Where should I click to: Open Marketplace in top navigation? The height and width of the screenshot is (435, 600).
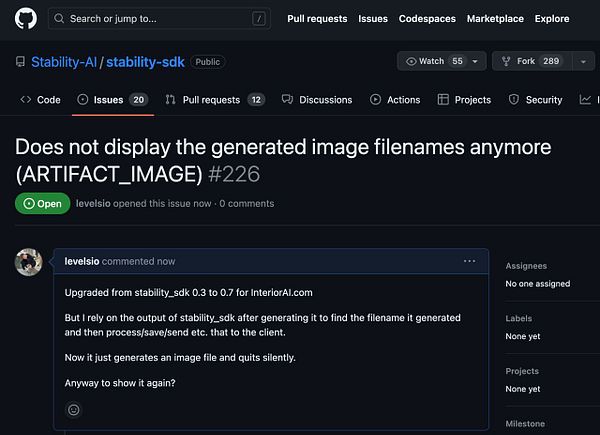[495, 18]
